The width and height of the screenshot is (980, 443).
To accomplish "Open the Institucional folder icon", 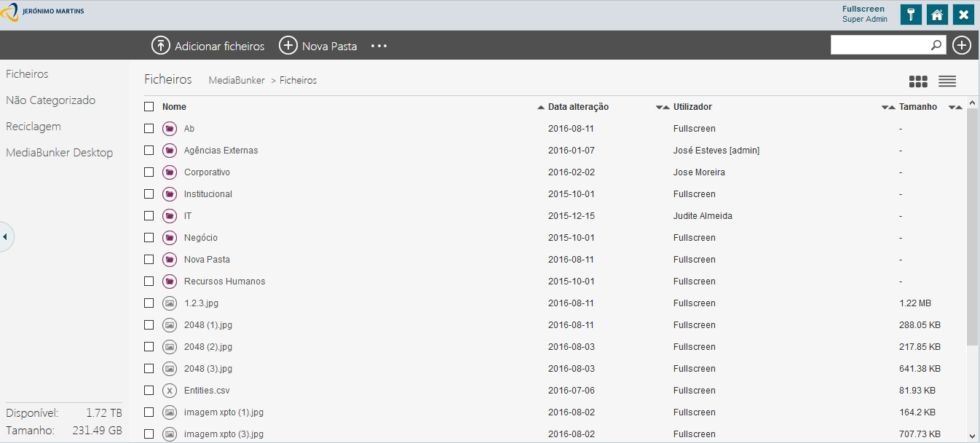I will coord(170,194).
